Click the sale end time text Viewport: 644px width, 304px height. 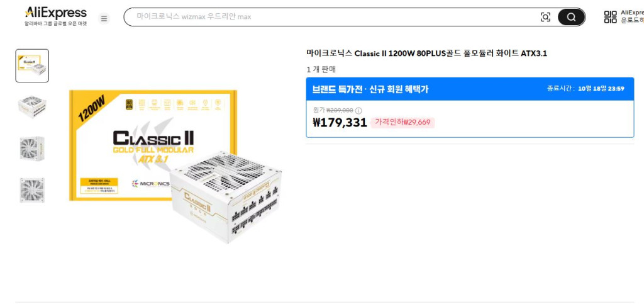pyautogui.click(x=586, y=89)
